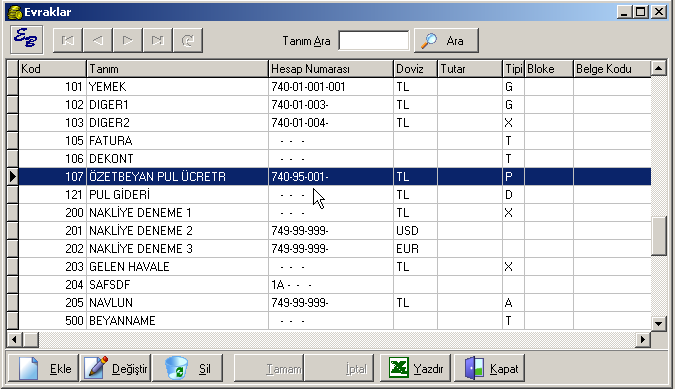Click the Hesap Numarası column header
This screenshot has height=389, width=675.
click(x=331, y=69)
